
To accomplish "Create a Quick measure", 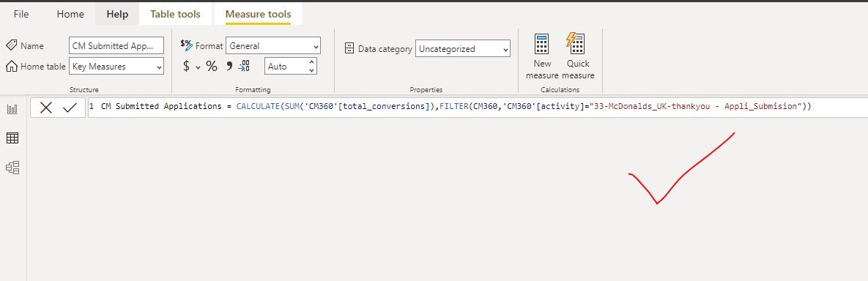I will pos(577,56).
